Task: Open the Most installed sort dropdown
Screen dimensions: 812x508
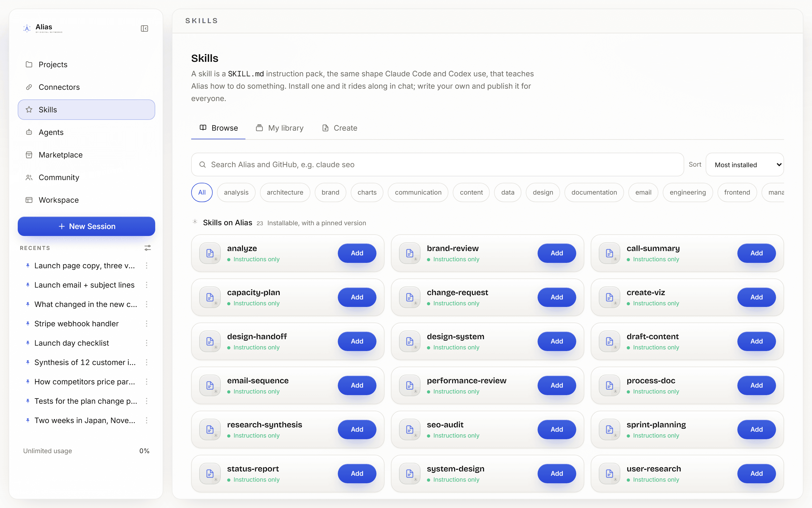Action: pos(745,164)
